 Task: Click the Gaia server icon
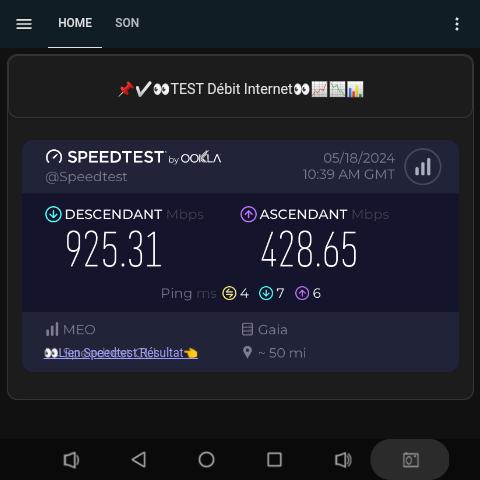(x=247, y=329)
